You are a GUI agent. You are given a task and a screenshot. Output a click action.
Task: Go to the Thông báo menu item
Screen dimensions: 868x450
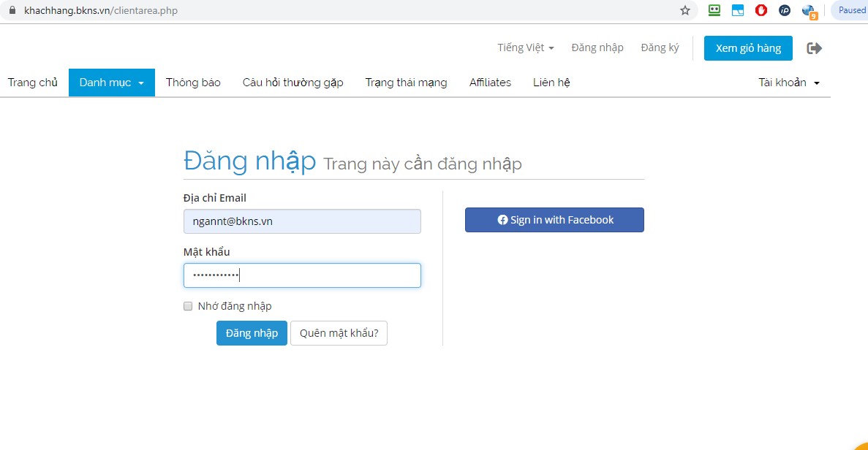pos(193,83)
